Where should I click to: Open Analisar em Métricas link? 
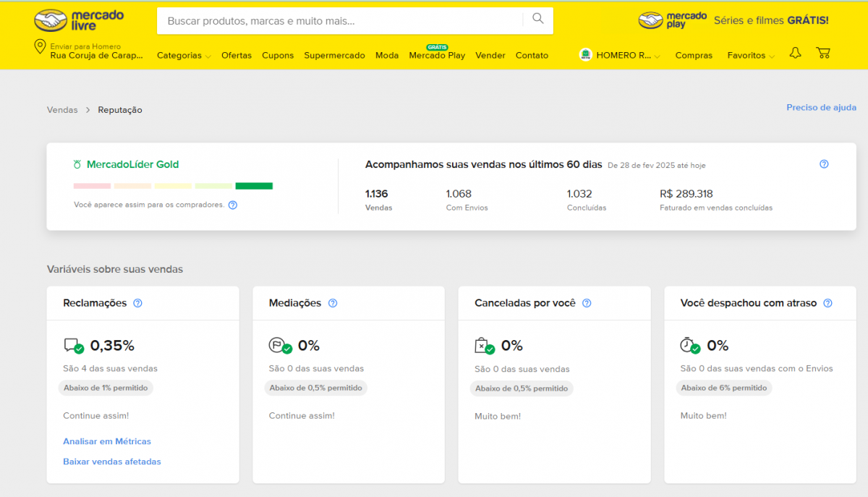(107, 441)
